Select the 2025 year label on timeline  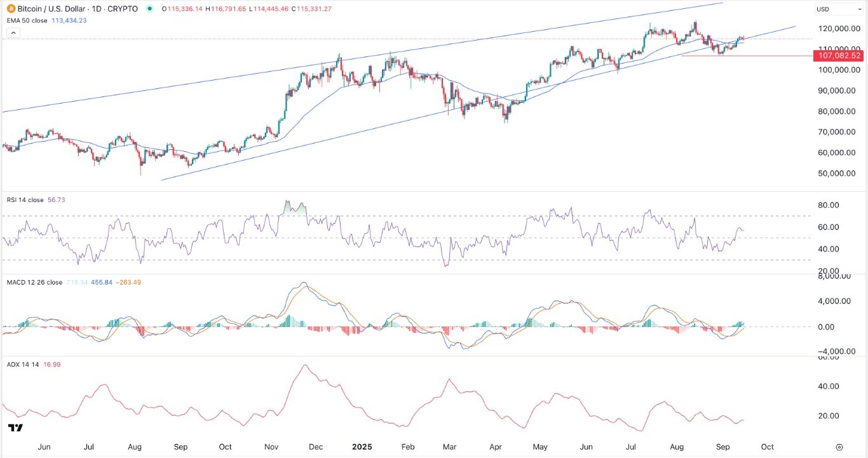362,447
